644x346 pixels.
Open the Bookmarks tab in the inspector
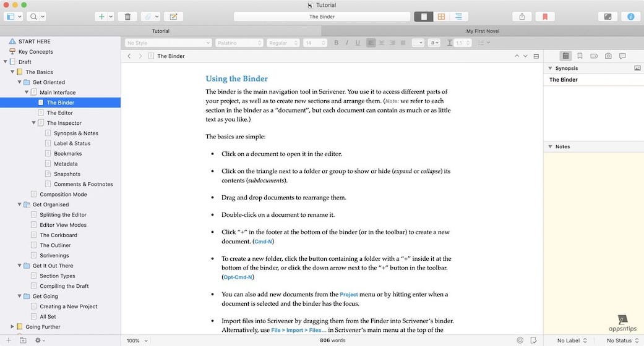580,56
